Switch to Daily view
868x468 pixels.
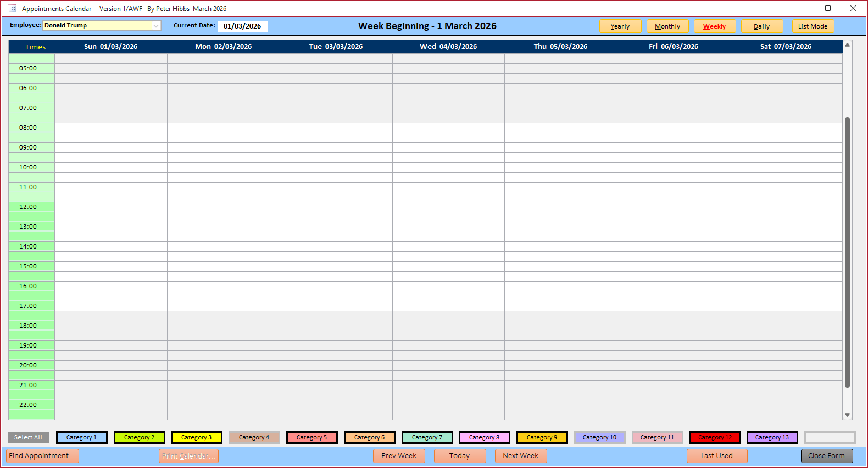click(x=762, y=26)
